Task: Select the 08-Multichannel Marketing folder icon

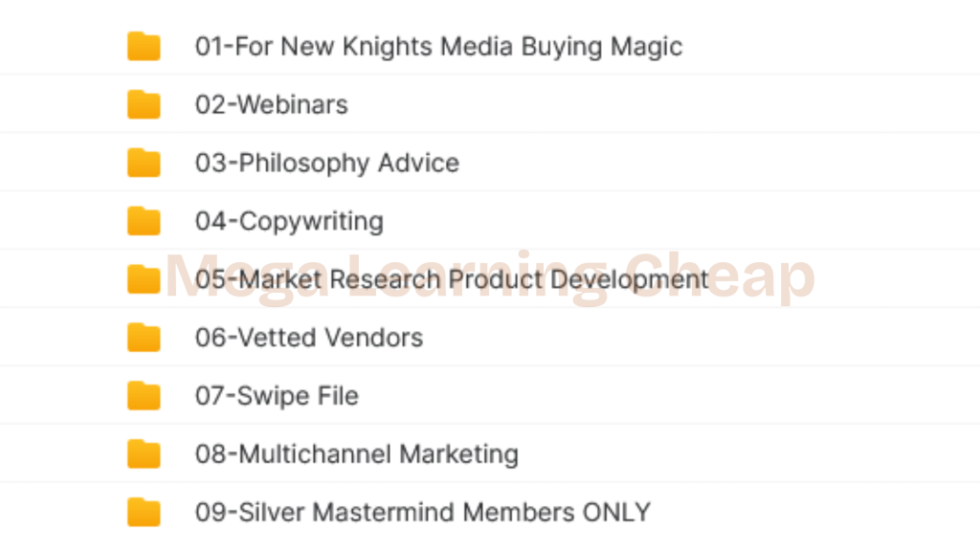Action: tap(144, 453)
